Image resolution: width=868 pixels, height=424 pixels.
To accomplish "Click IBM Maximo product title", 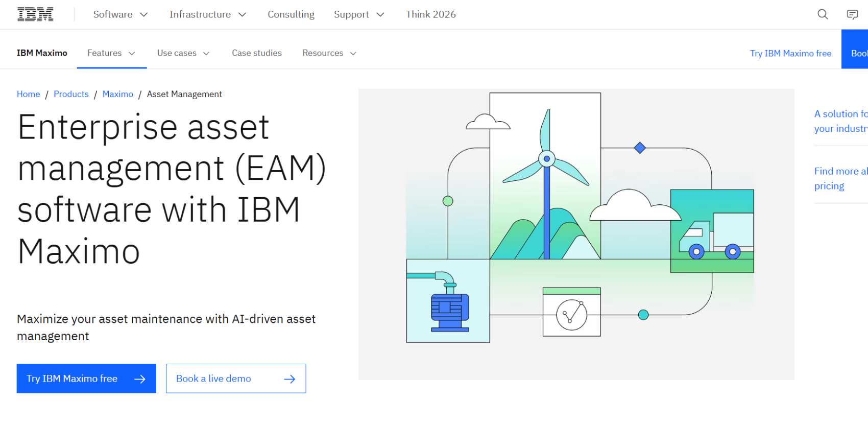I will 42,53.
